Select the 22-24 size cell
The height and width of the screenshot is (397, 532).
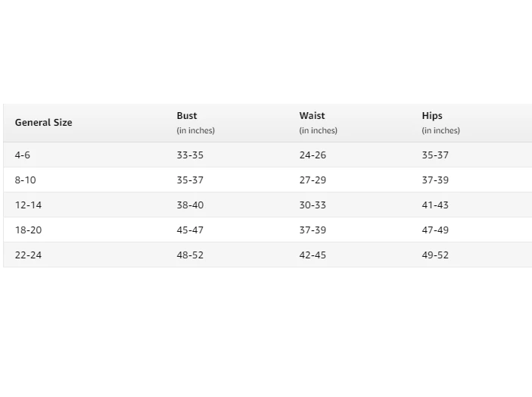[x=28, y=255]
